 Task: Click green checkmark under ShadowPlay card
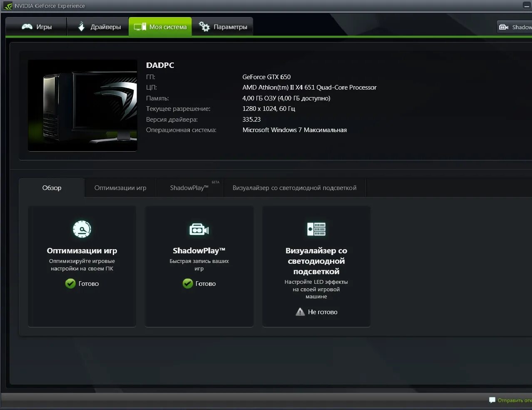coord(188,283)
